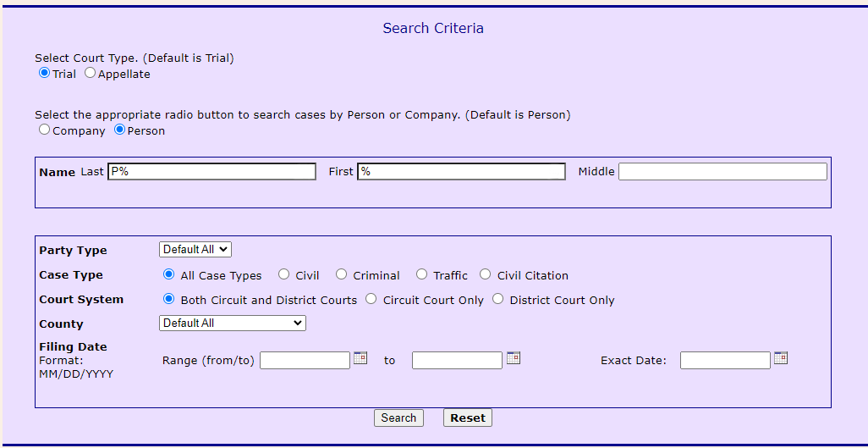
Task: Open the County dropdown
Action: pos(233,323)
